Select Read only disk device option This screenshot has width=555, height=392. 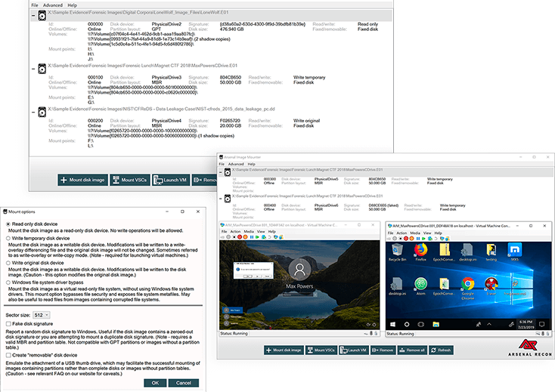pos(8,224)
